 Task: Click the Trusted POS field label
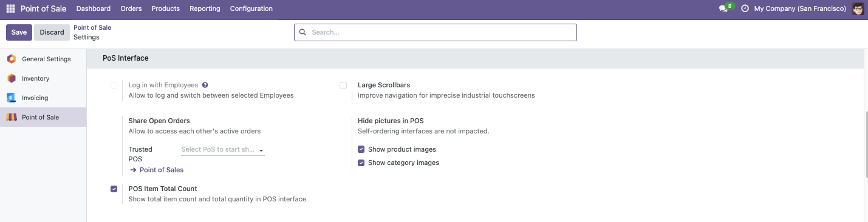[140, 154]
